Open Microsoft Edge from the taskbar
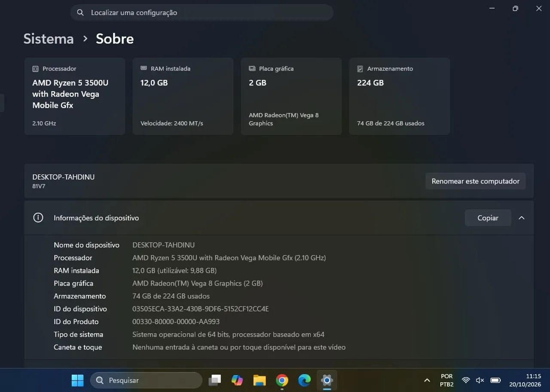Screen dimensions: 550x392 click(304, 380)
